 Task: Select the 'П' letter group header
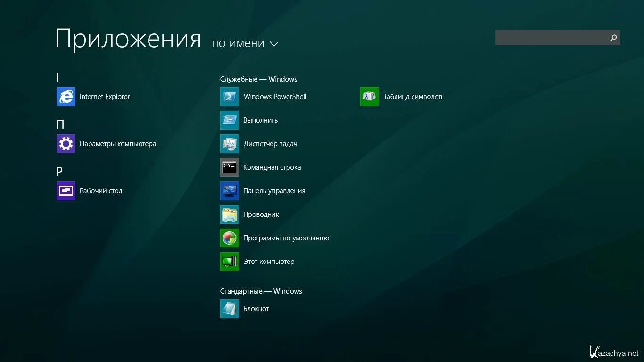coord(60,124)
